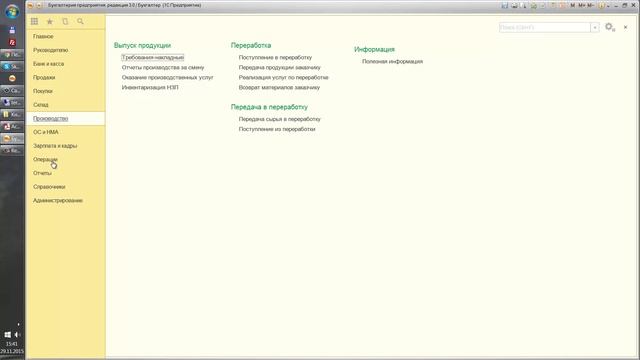
Task: Open the Продажи section
Action: (44, 77)
